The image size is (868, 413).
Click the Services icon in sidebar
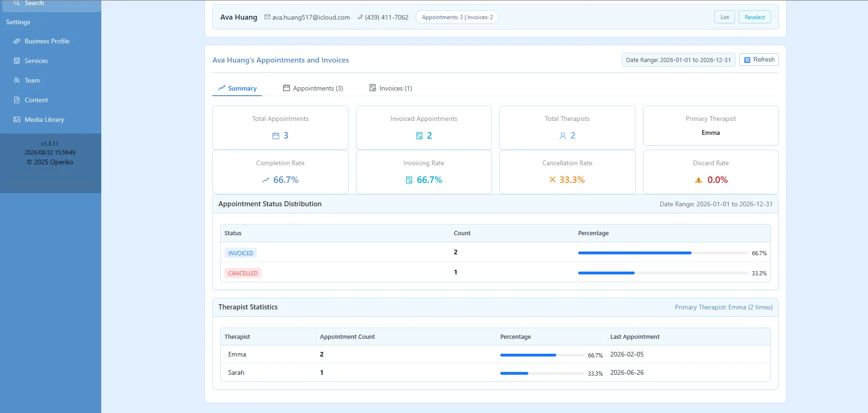coord(17,61)
